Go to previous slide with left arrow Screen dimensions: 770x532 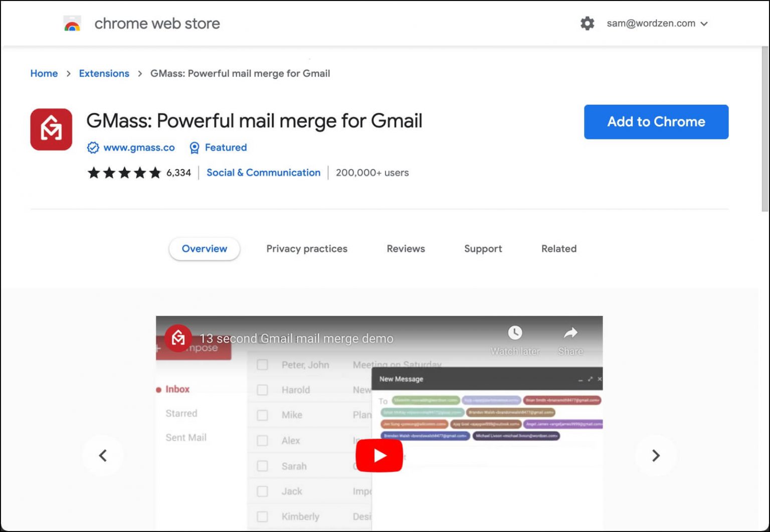click(103, 455)
